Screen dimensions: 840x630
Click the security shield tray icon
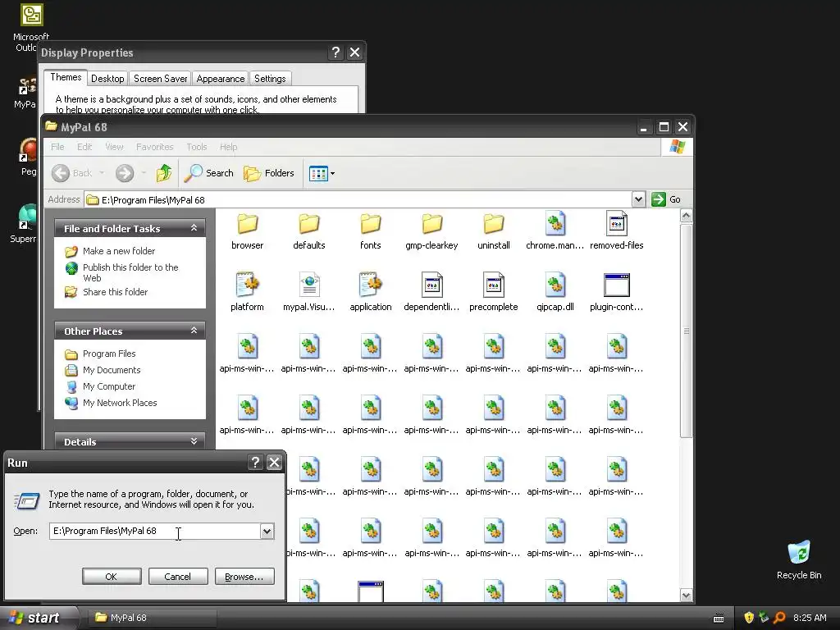point(749,618)
